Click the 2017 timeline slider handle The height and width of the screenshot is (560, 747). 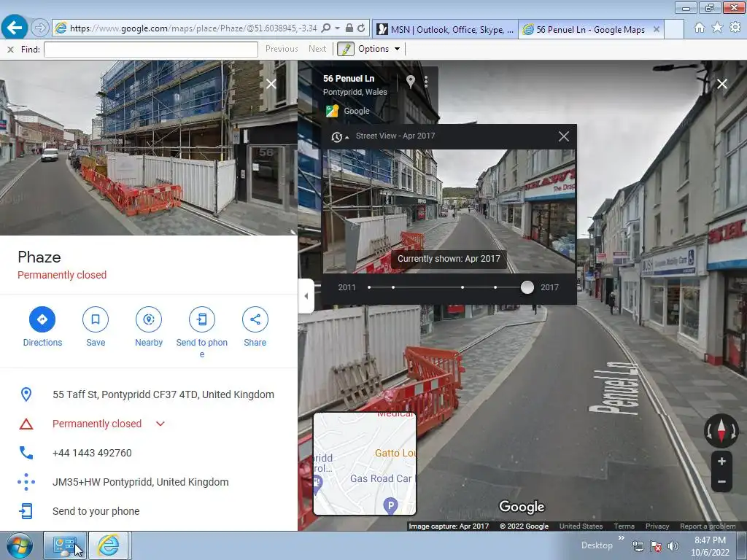pos(527,287)
